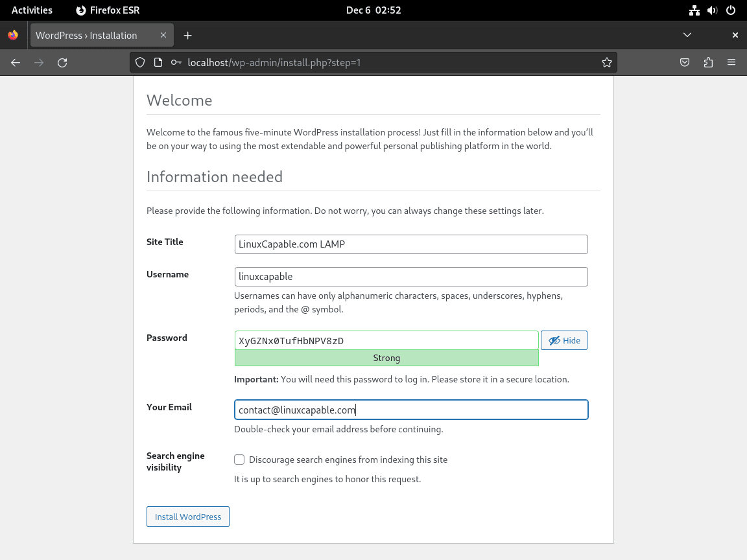Click the power icon in the system tray
Viewport: 747px width, 560px height.
pyautogui.click(x=731, y=10)
